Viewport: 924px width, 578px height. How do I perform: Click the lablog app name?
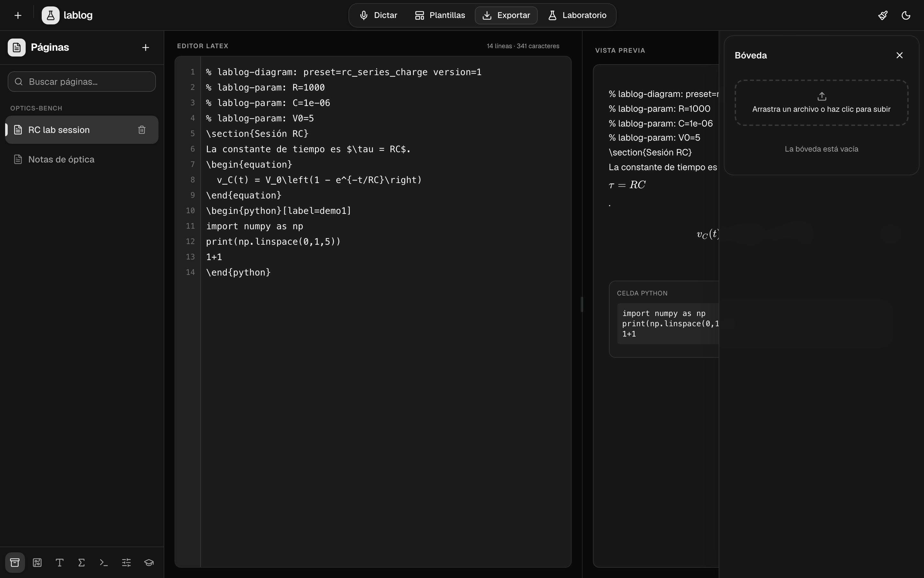tap(78, 15)
